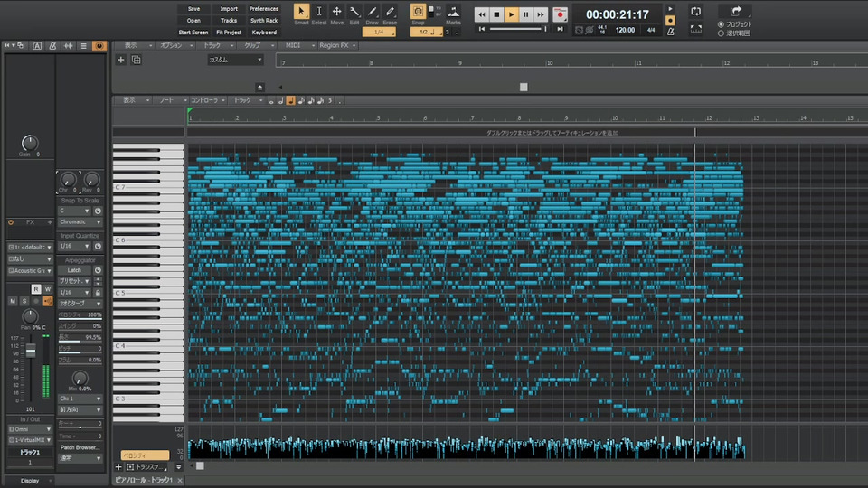868x488 pixels.
Task: Activate the Move tool
Action: [x=336, y=13]
